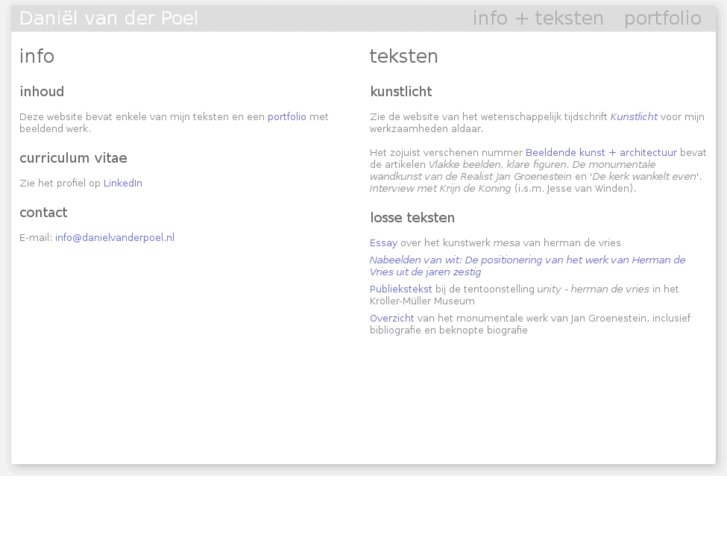This screenshot has width=727, height=545.
Task: Open the Essay link about mesa
Action: tap(383, 243)
